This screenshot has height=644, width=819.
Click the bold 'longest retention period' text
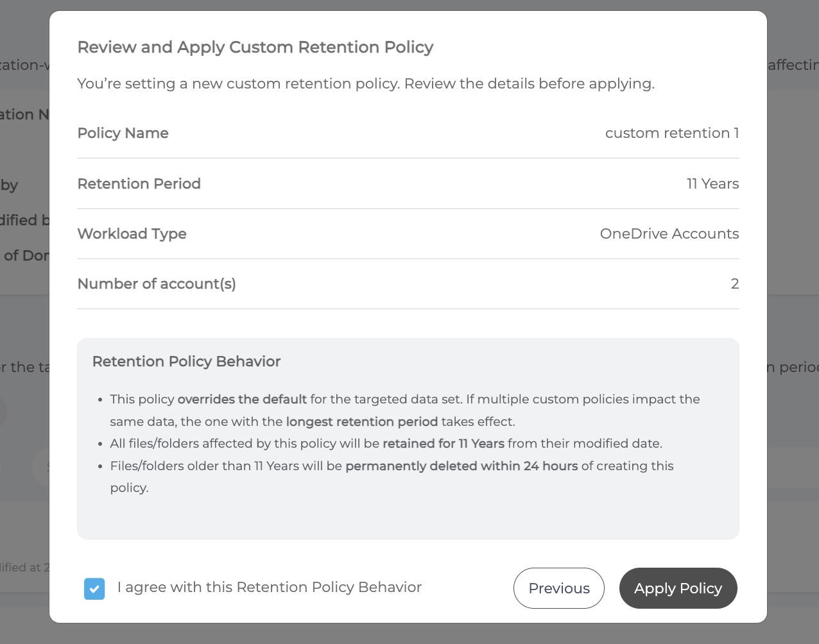coord(361,422)
